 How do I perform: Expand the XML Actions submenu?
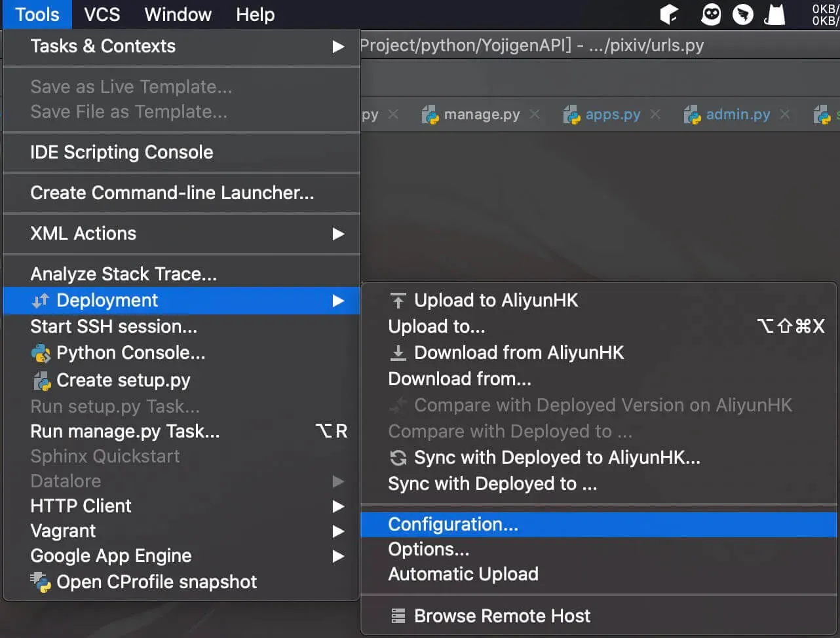coord(181,234)
